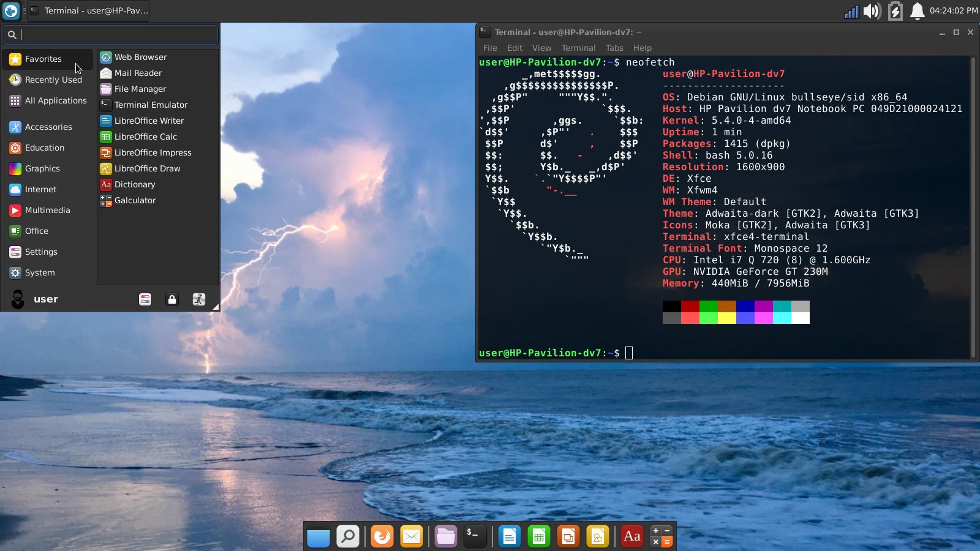The image size is (980, 551).
Task: Open the Settings Manager icon in the menu
Action: (145, 299)
